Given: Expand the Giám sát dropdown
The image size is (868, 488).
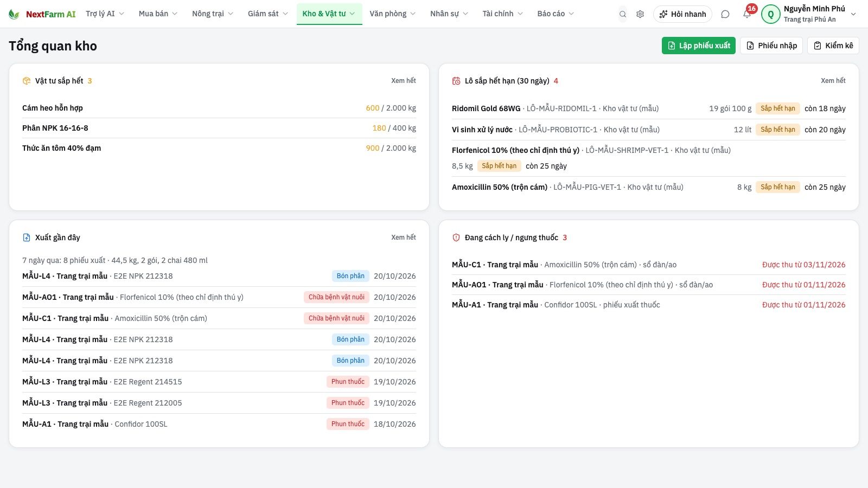Looking at the screenshot, I should tap(268, 14).
